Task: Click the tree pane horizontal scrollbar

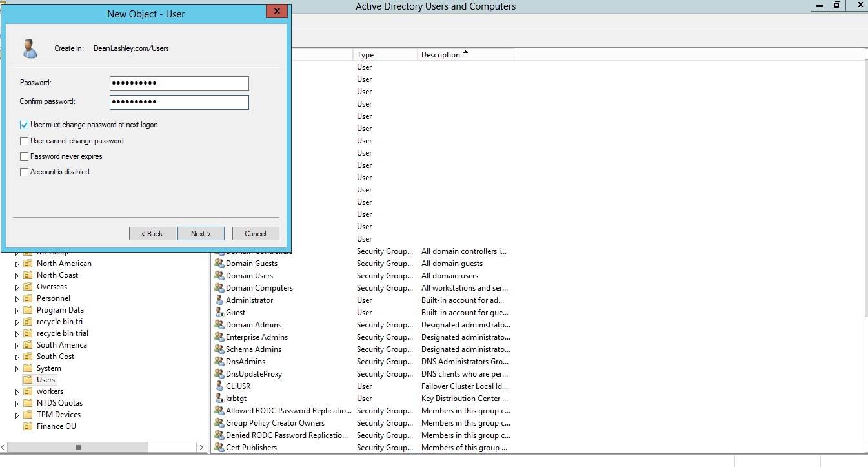Action: pyautogui.click(x=79, y=447)
